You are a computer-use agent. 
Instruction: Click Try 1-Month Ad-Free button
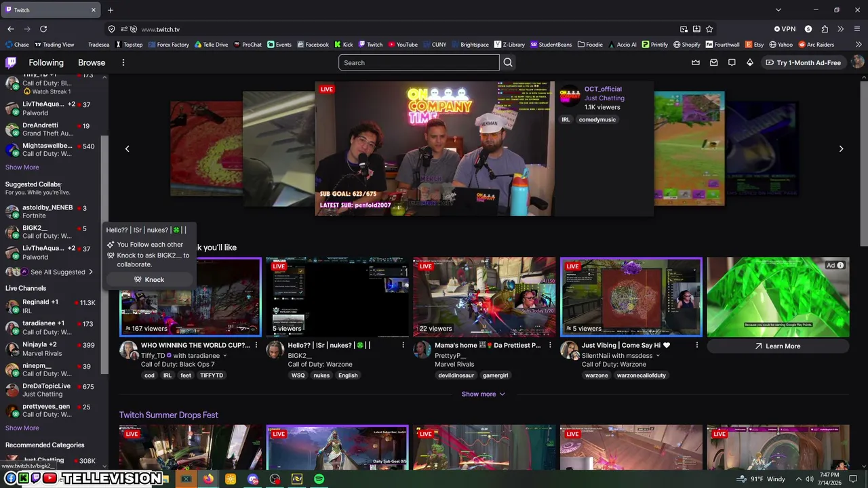pyautogui.click(x=803, y=62)
